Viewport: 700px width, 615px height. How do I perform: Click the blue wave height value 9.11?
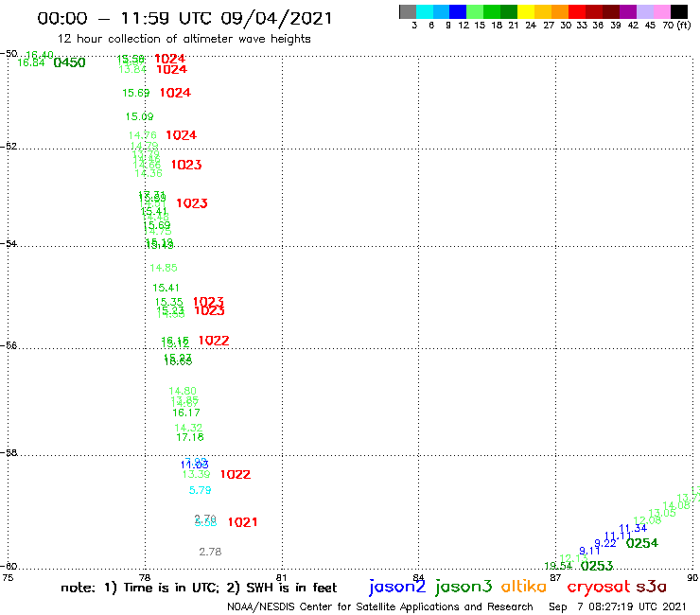(589, 551)
